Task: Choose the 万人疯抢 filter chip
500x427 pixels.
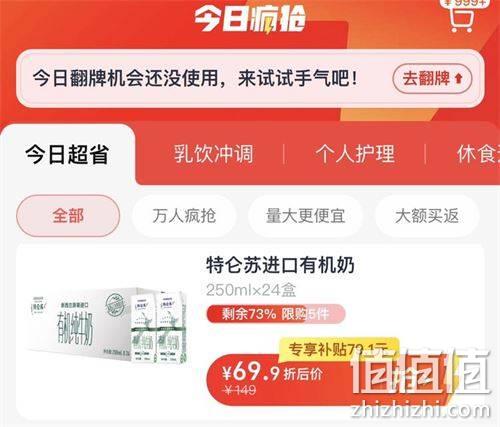Action: (184, 216)
